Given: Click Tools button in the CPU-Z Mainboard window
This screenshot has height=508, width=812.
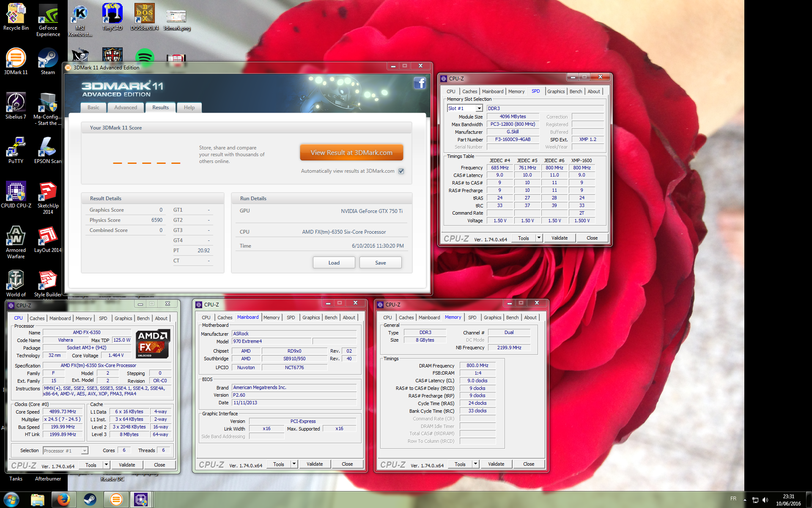Looking at the screenshot, I should click(279, 464).
